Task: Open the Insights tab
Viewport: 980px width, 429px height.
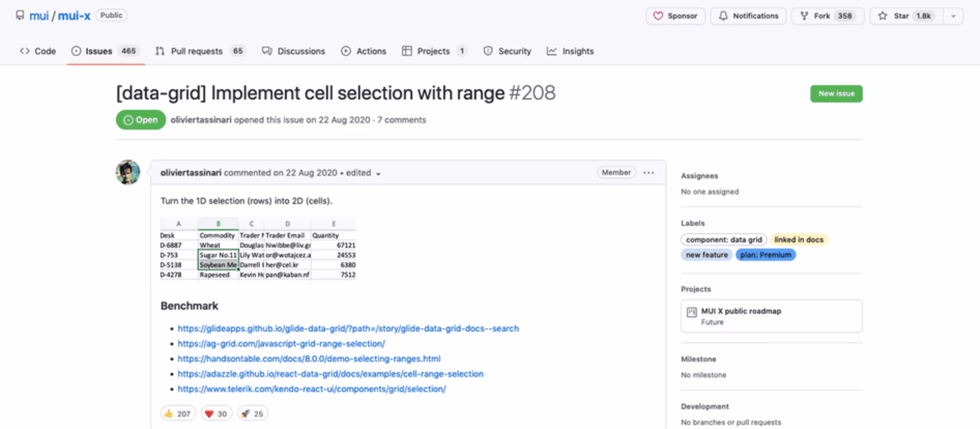Action: click(x=570, y=51)
